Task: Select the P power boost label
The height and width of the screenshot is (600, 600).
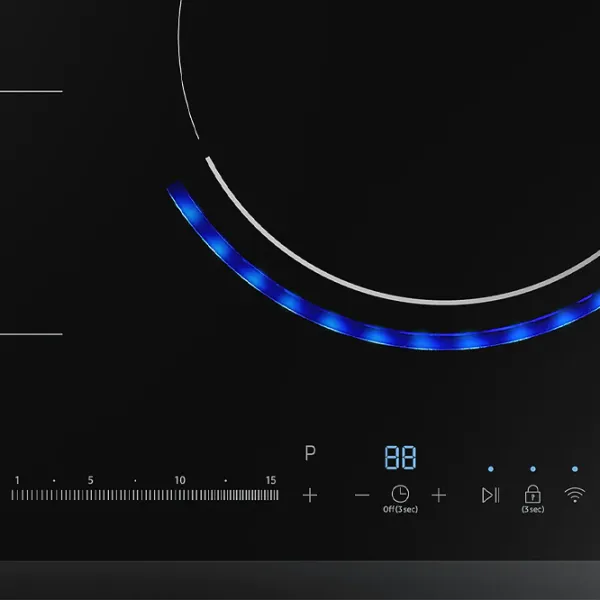Action: (x=310, y=454)
